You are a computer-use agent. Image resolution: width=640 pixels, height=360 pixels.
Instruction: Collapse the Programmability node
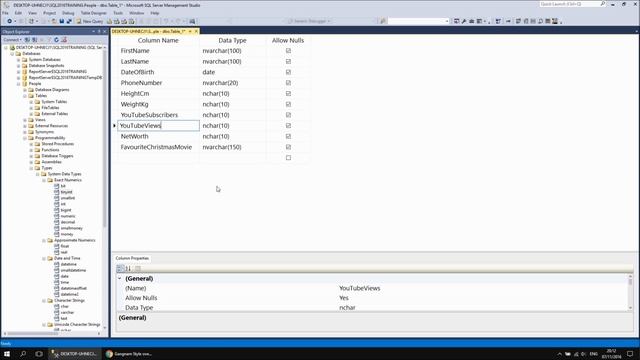click(x=25, y=138)
